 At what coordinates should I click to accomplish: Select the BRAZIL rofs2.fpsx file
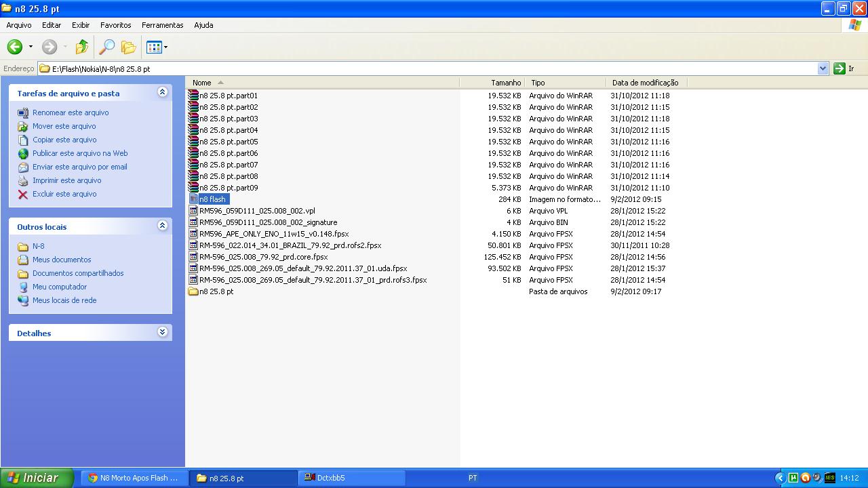(x=290, y=245)
